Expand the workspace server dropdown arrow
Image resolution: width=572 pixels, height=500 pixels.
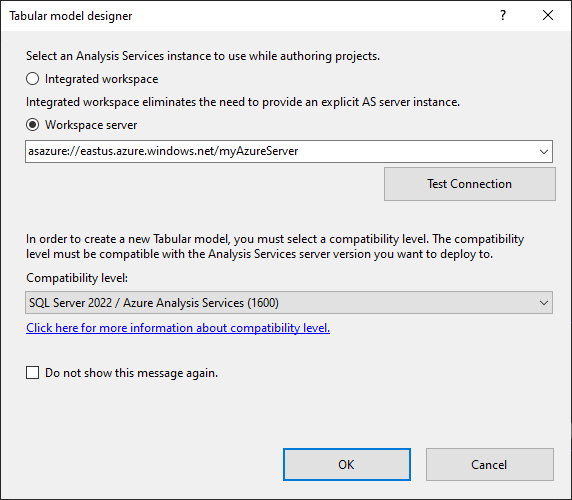pyautogui.click(x=544, y=151)
